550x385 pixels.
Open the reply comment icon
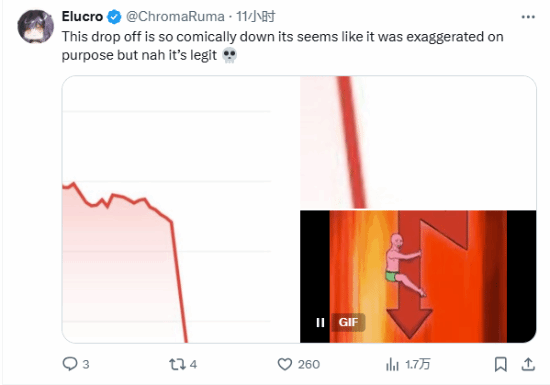[x=70, y=364]
